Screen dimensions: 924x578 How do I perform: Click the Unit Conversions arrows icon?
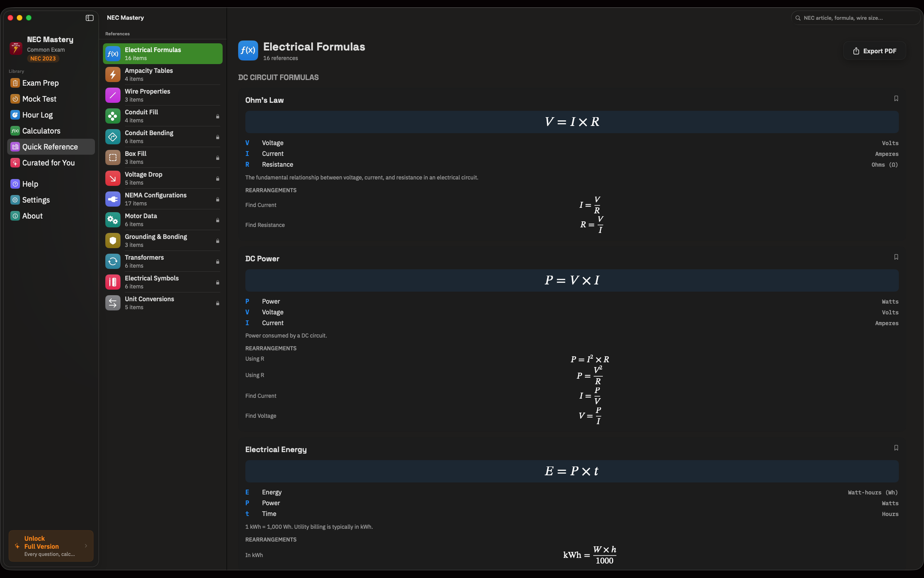pyautogui.click(x=113, y=303)
